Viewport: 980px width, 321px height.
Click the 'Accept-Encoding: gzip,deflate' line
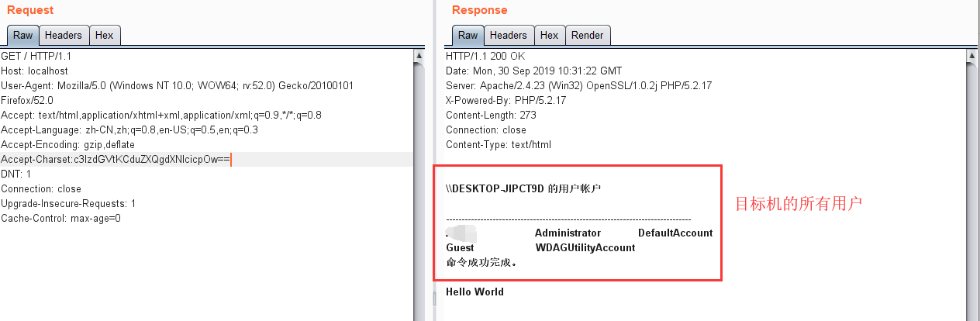pos(67,145)
